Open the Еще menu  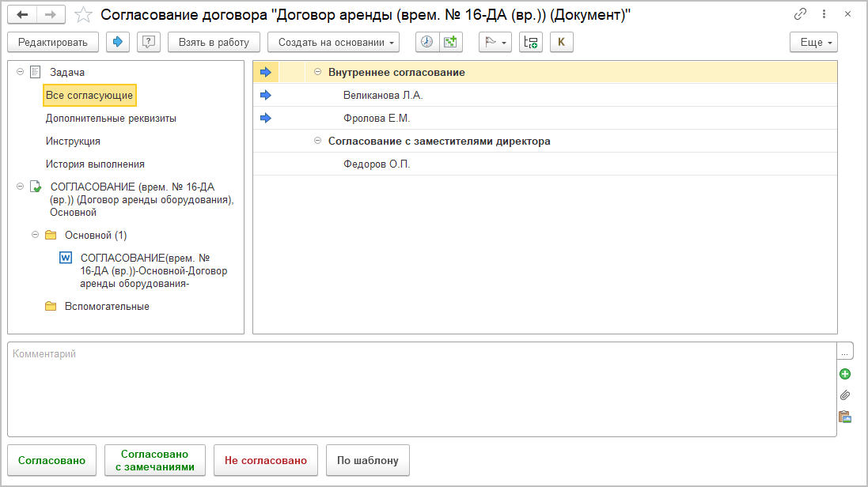[x=813, y=42]
